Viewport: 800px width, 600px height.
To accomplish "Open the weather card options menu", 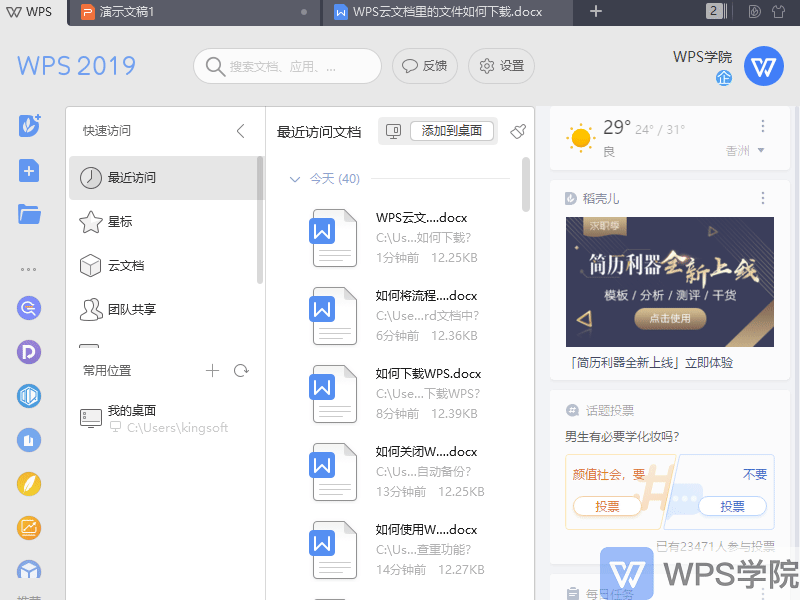I will point(763,126).
